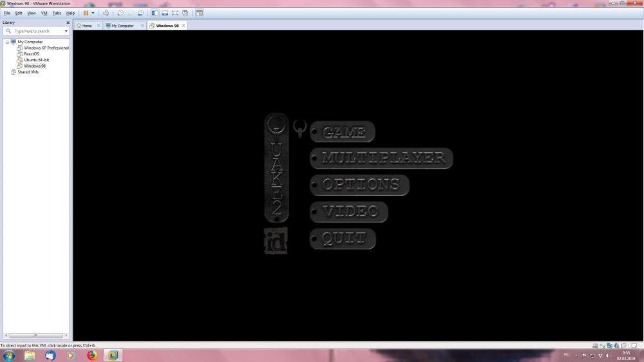The width and height of the screenshot is (644, 362).
Task: Open the snapshot manager
Action: pyautogui.click(x=141, y=13)
